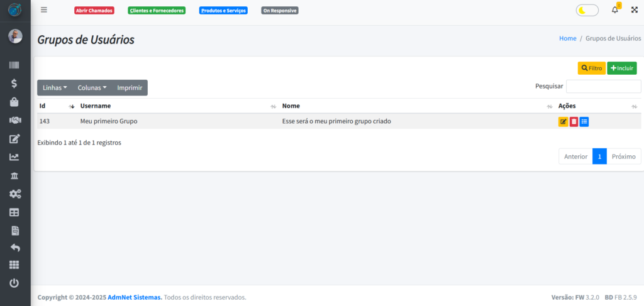The height and width of the screenshot is (306, 644).
Task: Expand the Colunas dropdown
Action: pyautogui.click(x=92, y=88)
